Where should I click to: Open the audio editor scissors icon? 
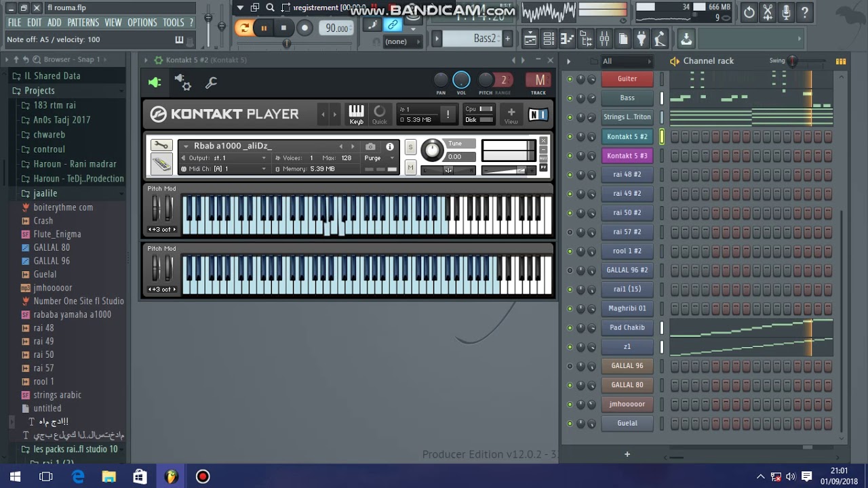point(768,12)
